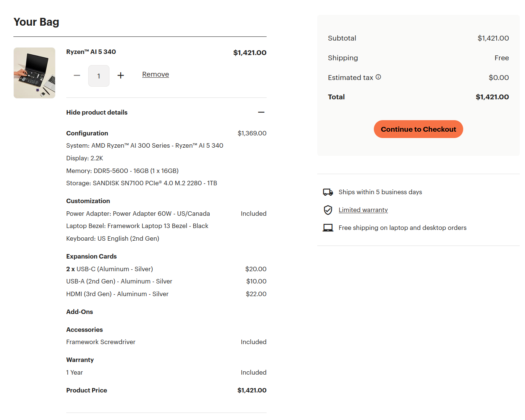Open the Limited warranty link
Screen dimensions: 525x420
pyautogui.click(x=363, y=210)
